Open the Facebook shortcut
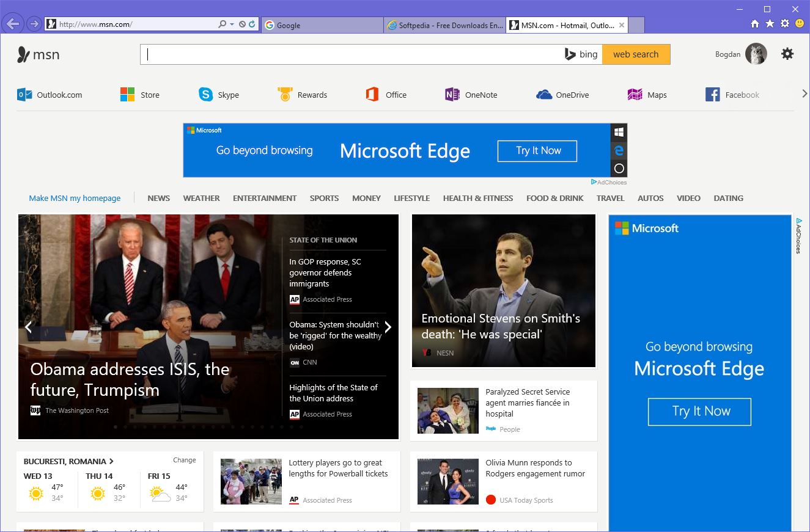810x532 pixels. [732, 95]
